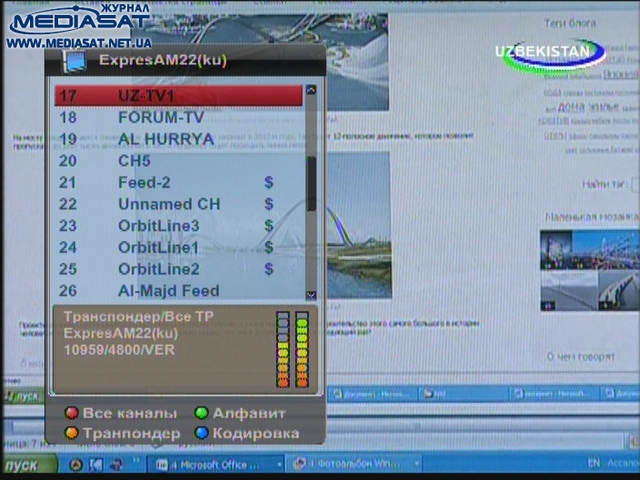The width and height of the screenshot is (640, 480).
Task: Click the 10959/4800/VER transponder text
Action: [x=119, y=350]
